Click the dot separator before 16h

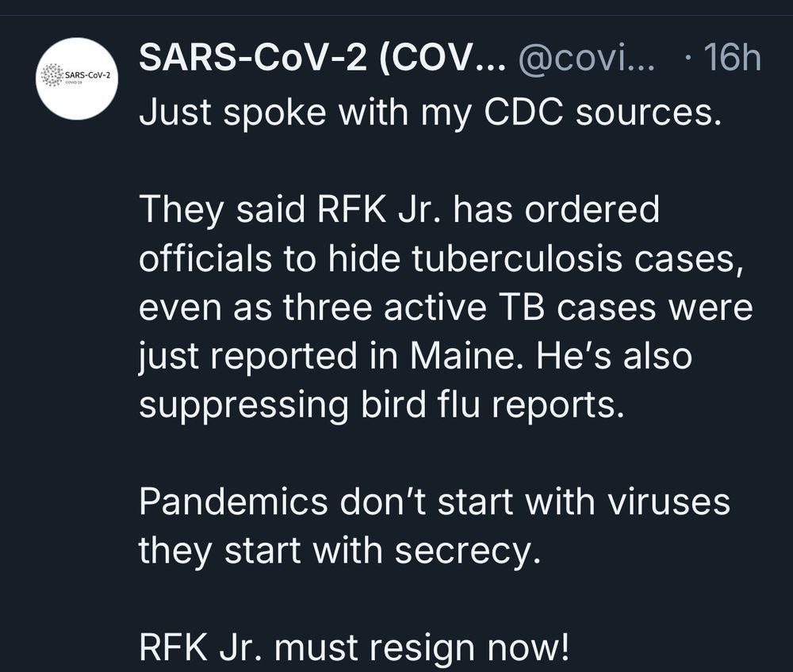(687, 58)
